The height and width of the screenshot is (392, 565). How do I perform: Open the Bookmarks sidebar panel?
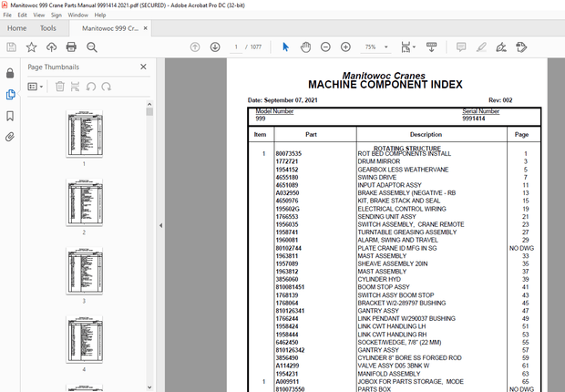pyautogui.click(x=10, y=116)
